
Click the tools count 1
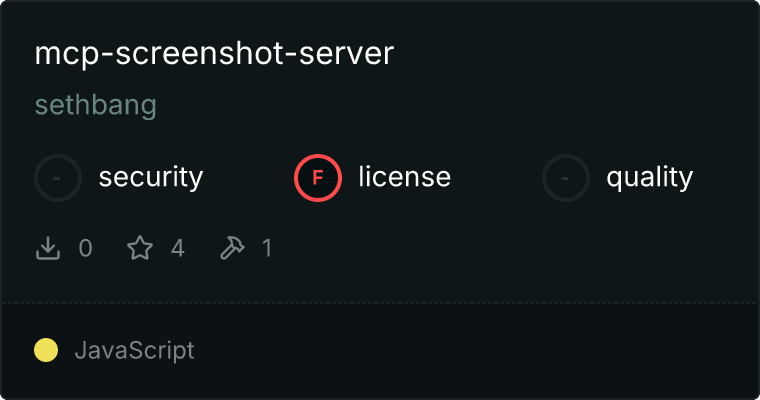click(267, 248)
